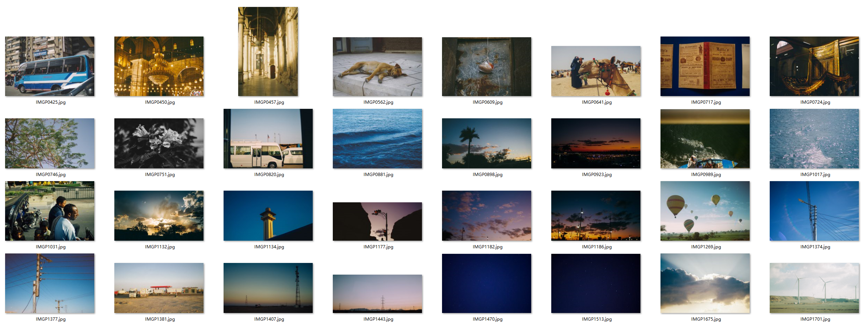
Task: Click the IMGP0562.jpg file name
Action: pyautogui.click(x=378, y=102)
